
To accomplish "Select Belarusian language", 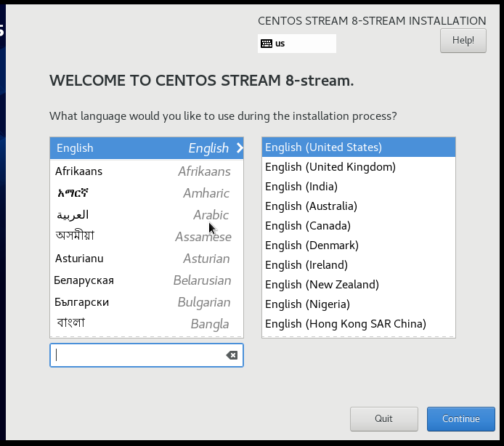I will (x=147, y=280).
